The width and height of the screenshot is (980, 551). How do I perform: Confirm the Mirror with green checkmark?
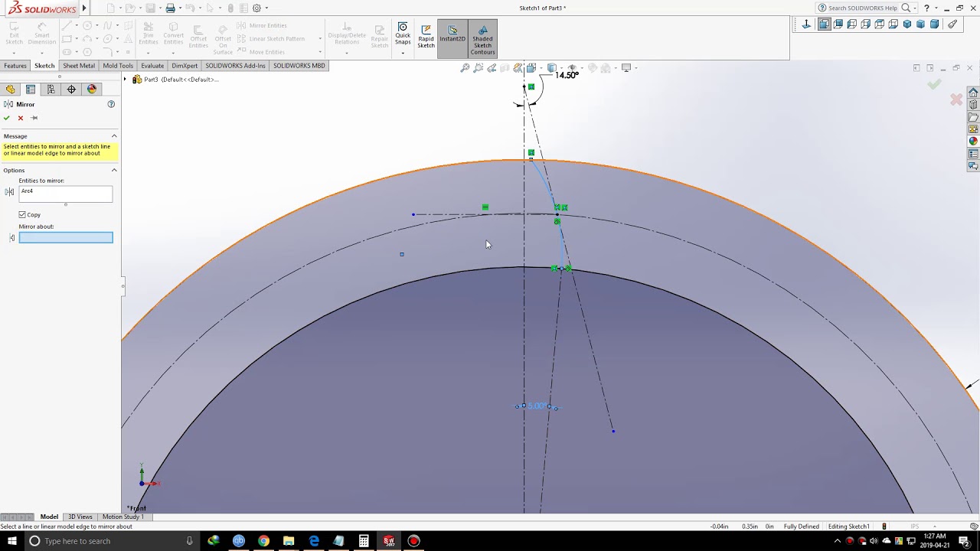(7, 118)
